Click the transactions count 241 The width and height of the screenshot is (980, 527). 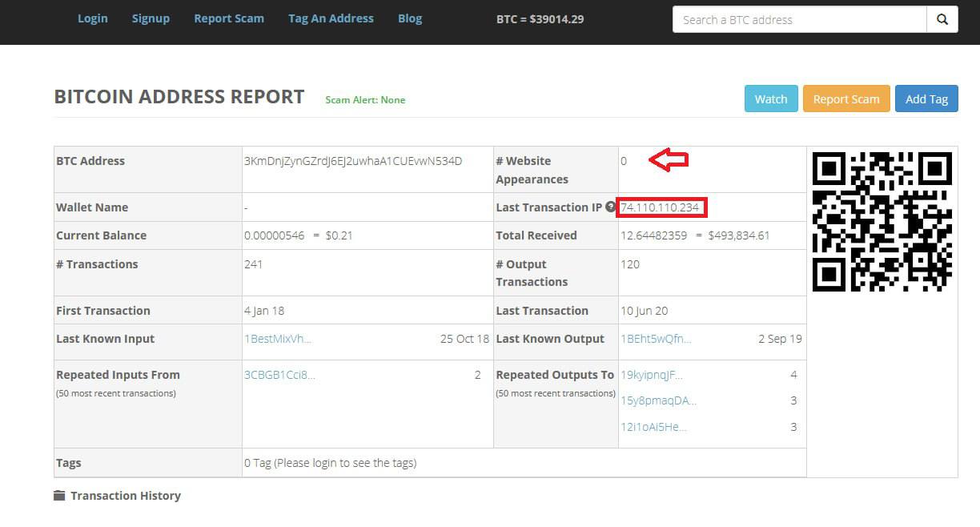[253, 264]
